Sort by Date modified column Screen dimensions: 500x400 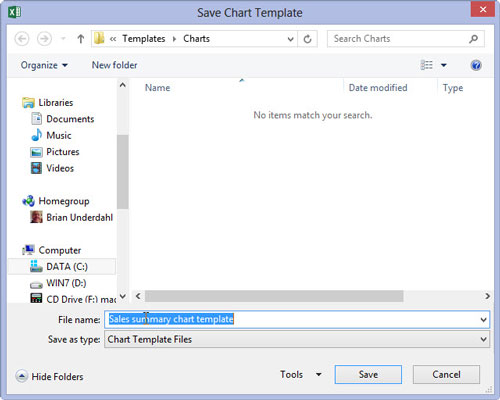tap(378, 88)
